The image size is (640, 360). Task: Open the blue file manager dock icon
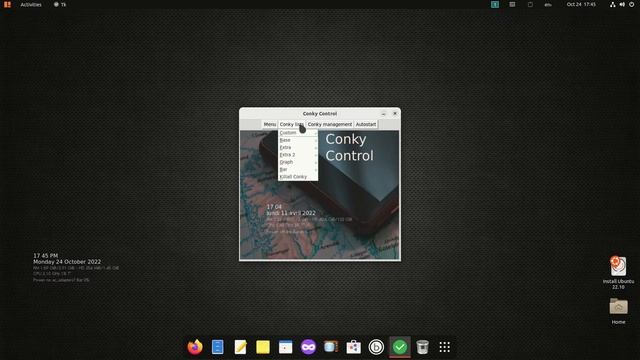218,347
